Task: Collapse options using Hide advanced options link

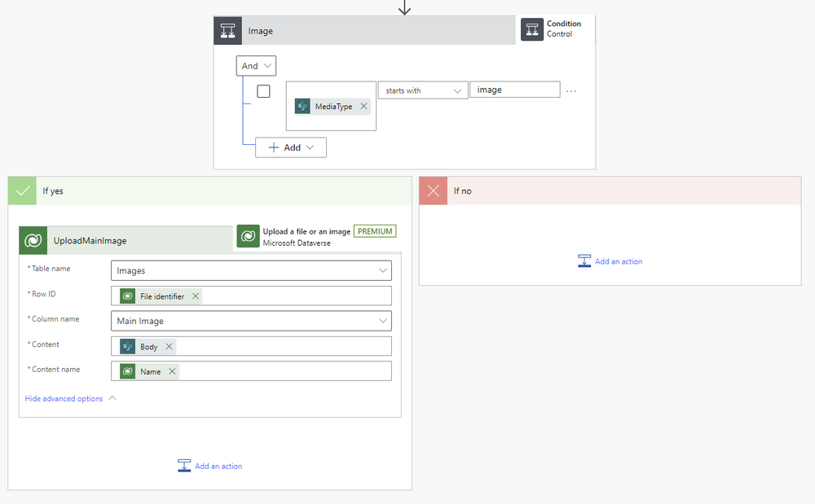Action: (x=65, y=398)
